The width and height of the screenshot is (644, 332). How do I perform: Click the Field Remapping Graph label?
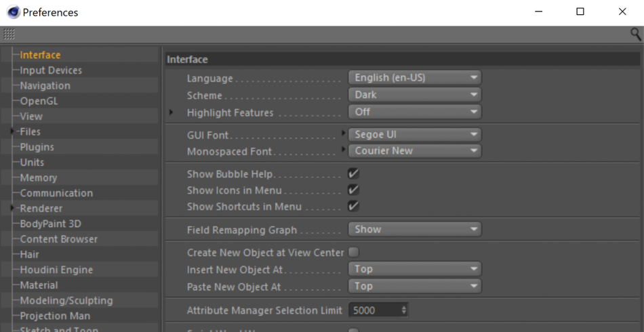[x=242, y=230]
